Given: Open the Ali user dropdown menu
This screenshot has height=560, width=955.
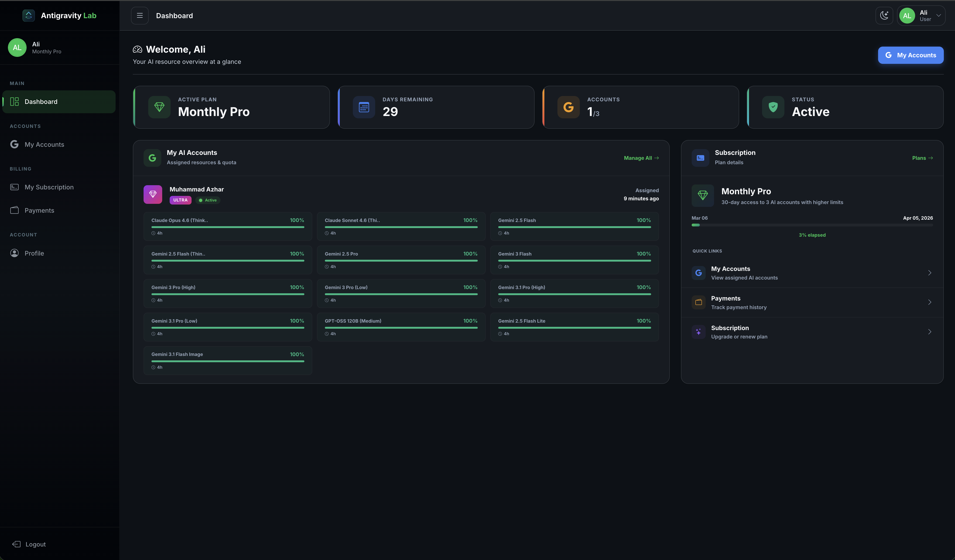Looking at the screenshot, I should click(x=921, y=16).
